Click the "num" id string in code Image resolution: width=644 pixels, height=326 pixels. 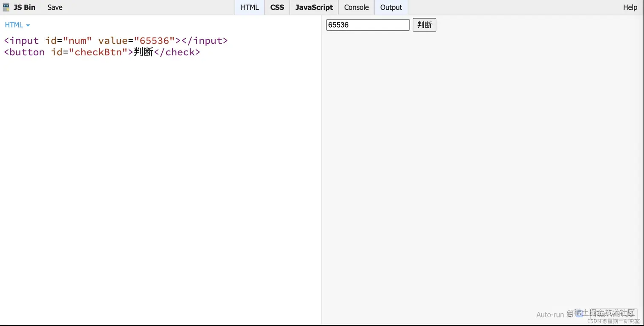(x=78, y=40)
